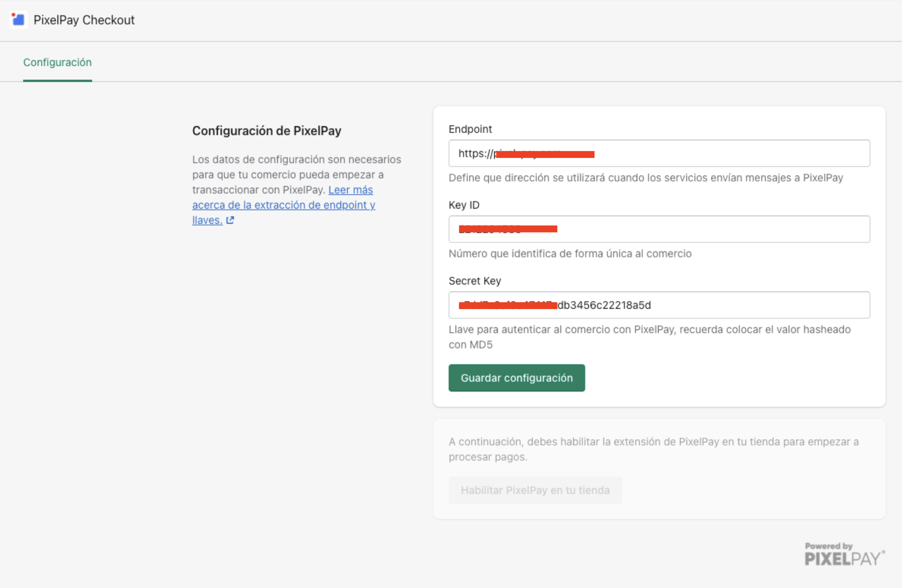Focus the Key ID input field
Viewport: 902px width, 588px height.
coord(659,229)
